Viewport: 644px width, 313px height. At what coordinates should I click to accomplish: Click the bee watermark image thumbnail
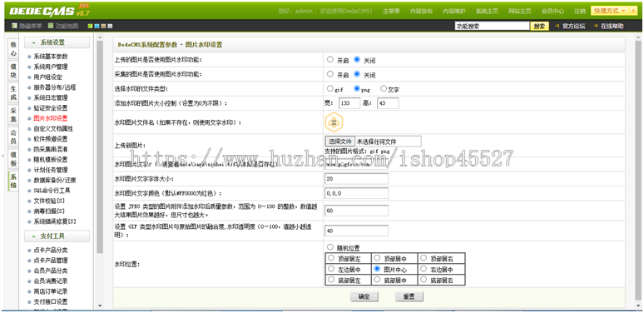pyautogui.click(x=334, y=122)
